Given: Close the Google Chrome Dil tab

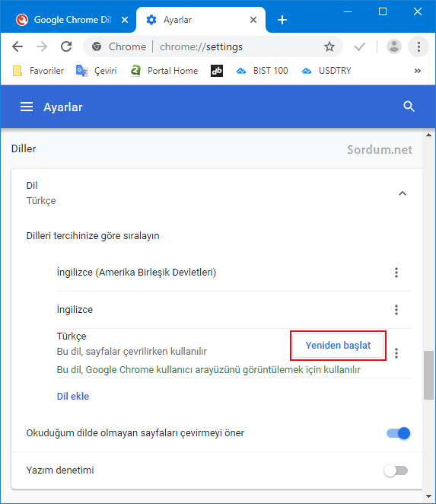Looking at the screenshot, I should 125,20.
